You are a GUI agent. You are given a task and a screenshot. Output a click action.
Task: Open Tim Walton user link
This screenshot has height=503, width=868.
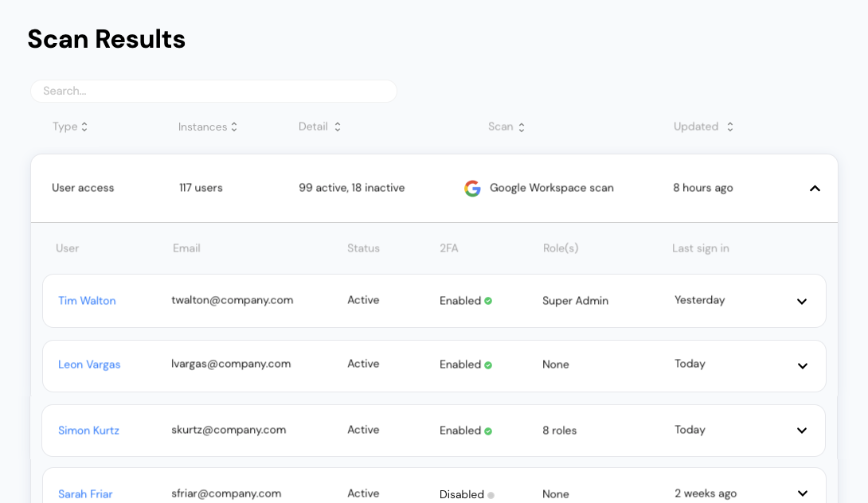click(87, 301)
